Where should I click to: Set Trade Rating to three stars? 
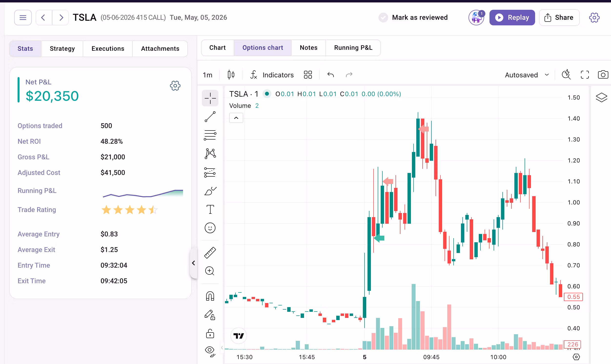pyautogui.click(x=130, y=210)
